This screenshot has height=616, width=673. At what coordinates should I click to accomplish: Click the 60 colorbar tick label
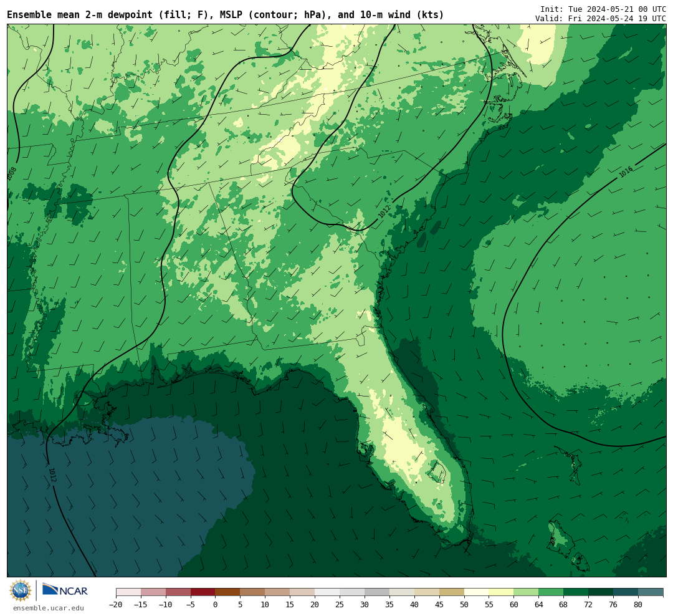pos(514,605)
